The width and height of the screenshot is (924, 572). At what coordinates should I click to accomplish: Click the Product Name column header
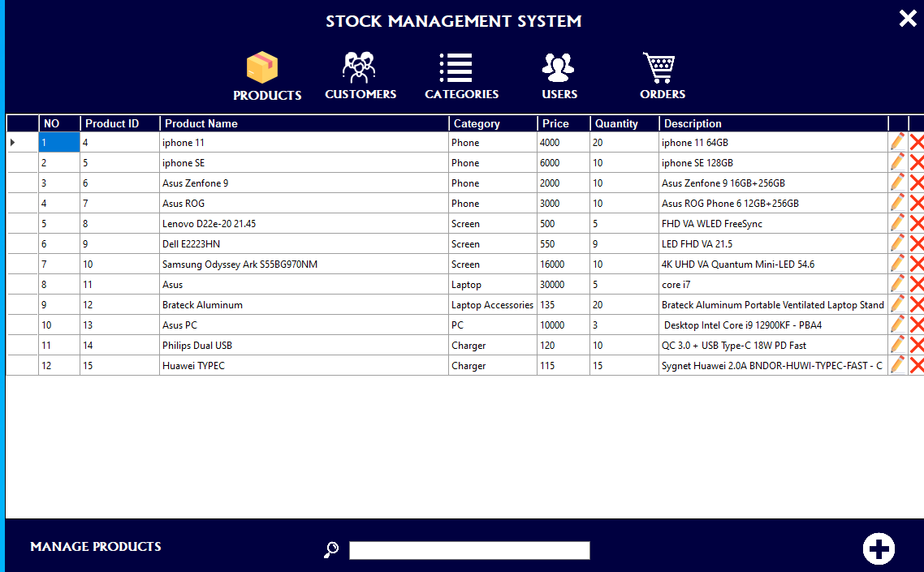pyautogui.click(x=304, y=123)
